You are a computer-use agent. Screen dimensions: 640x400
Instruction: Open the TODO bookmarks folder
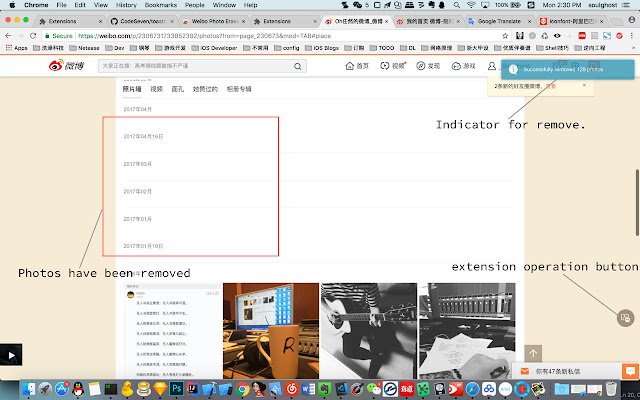(x=382, y=48)
